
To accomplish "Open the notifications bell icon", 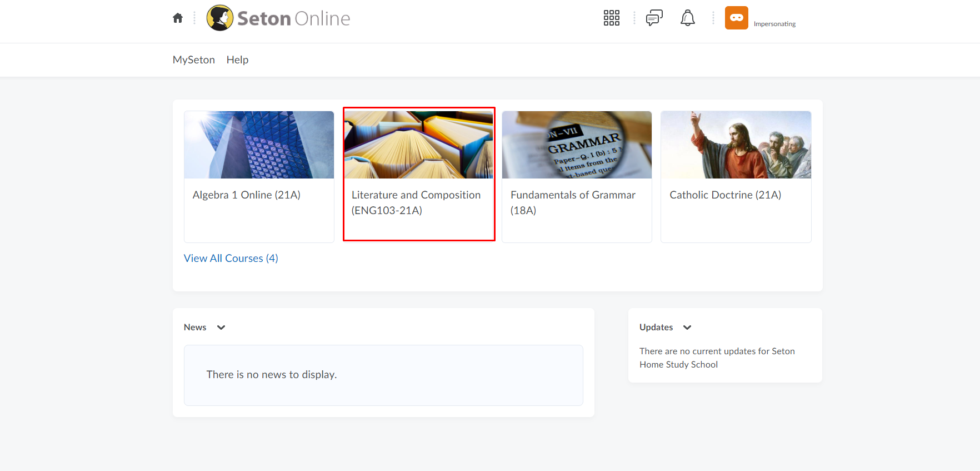I will click(688, 18).
